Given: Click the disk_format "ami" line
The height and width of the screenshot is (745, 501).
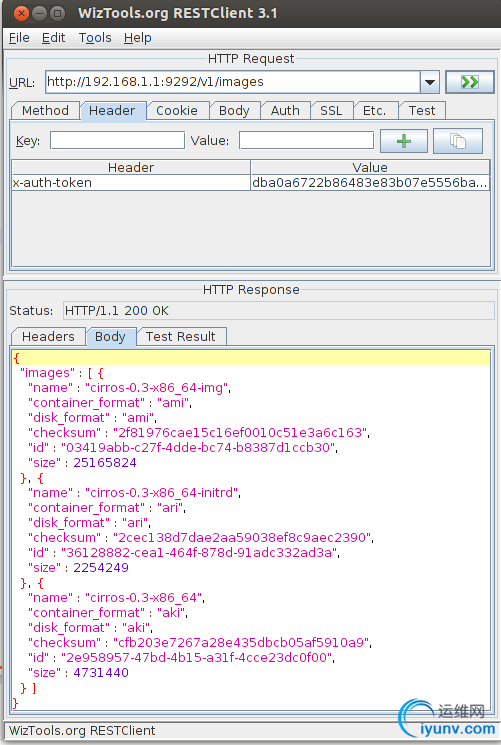Looking at the screenshot, I should [92, 418].
